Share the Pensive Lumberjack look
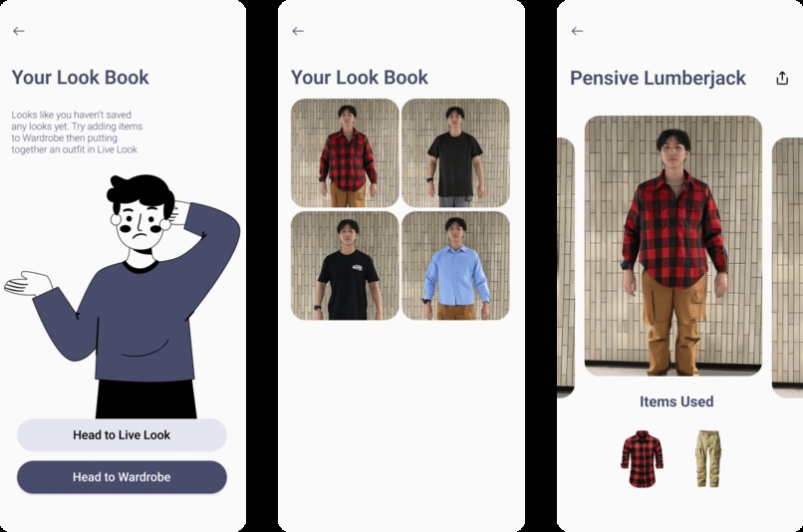Image resolution: width=803 pixels, height=532 pixels. click(x=782, y=78)
